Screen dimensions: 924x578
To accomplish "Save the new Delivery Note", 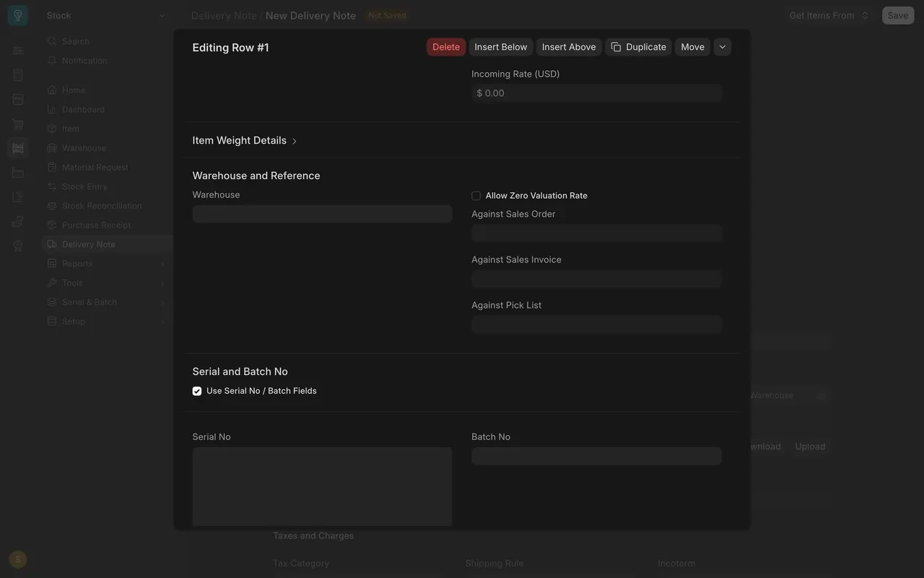I will coord(898,15).
